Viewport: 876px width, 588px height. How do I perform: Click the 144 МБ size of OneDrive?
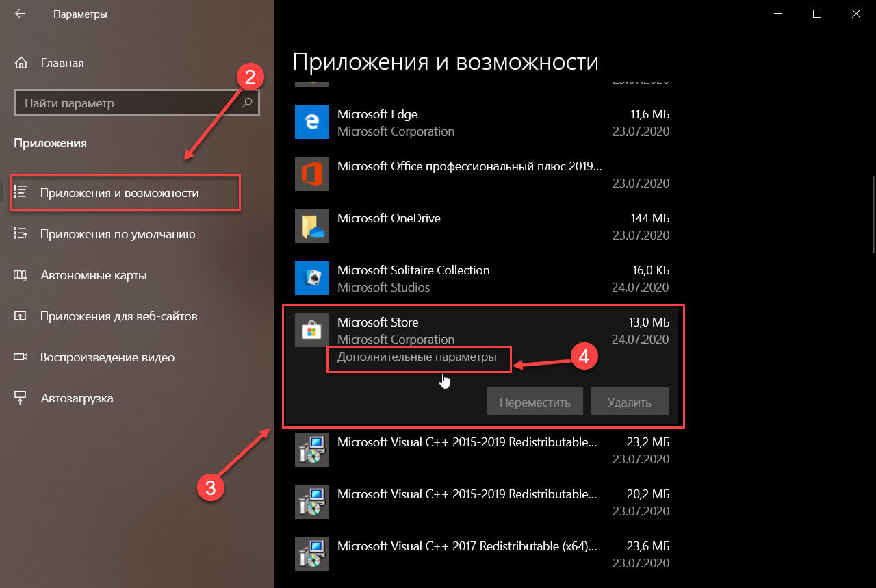[x=649, y=218]
